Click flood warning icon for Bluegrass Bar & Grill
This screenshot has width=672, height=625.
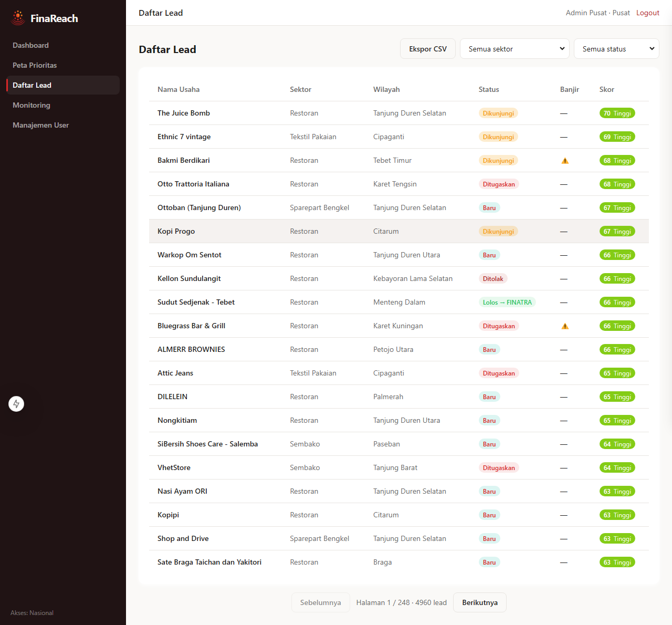(x=565, y=326)
